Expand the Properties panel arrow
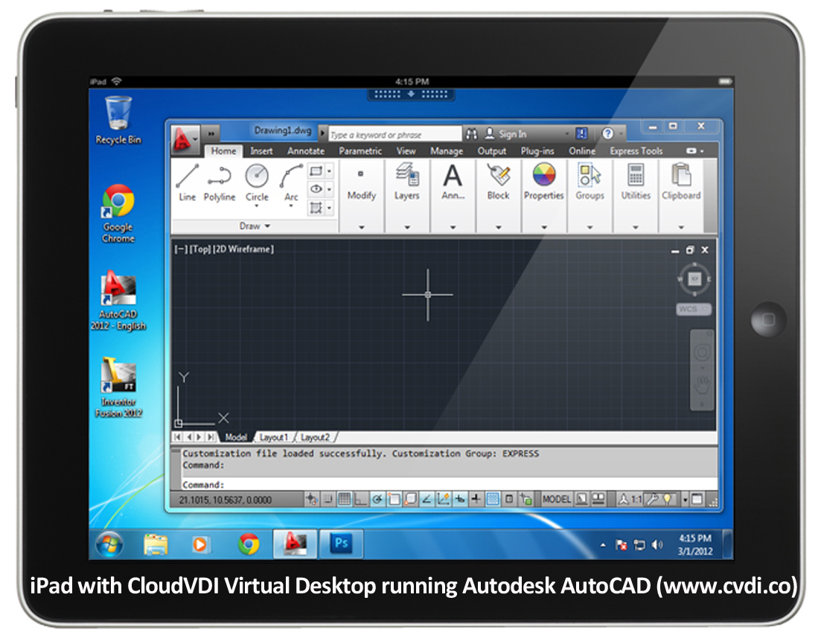 [544, 227]
